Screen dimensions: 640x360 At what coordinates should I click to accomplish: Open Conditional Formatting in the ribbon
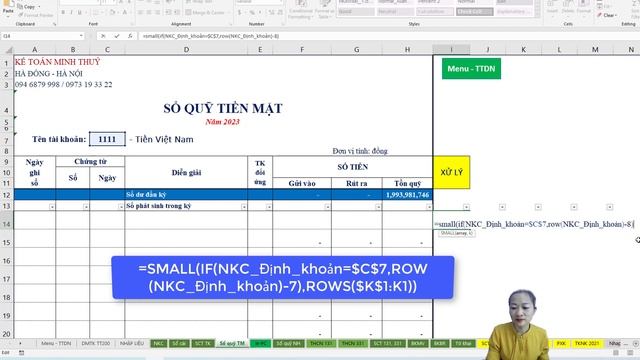click(301, 9)
